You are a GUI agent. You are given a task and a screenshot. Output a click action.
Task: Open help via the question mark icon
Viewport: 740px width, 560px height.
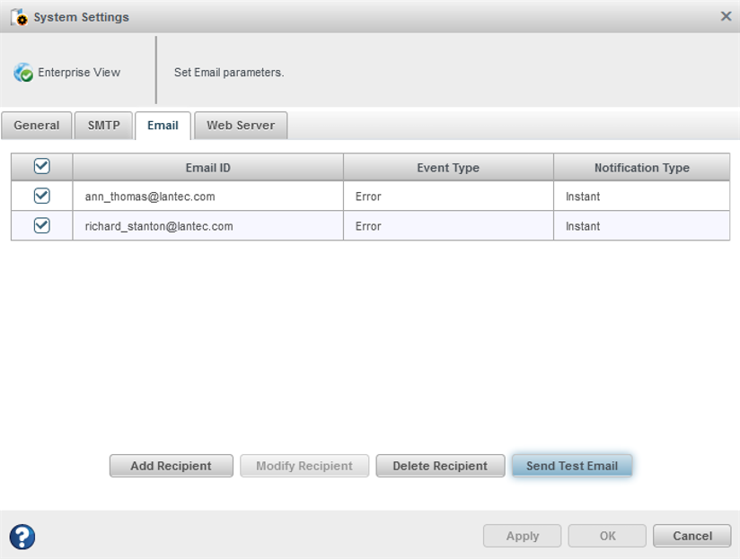[x=22, y=537]
